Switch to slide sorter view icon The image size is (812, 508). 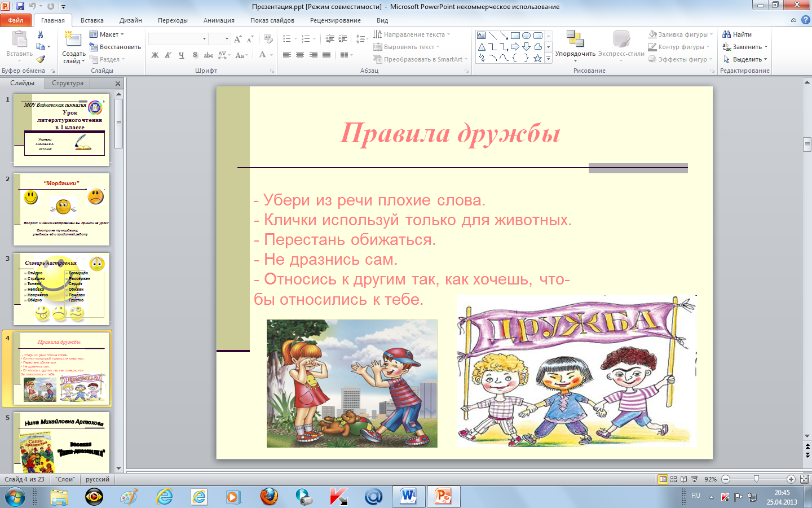[x=673, y=479]
